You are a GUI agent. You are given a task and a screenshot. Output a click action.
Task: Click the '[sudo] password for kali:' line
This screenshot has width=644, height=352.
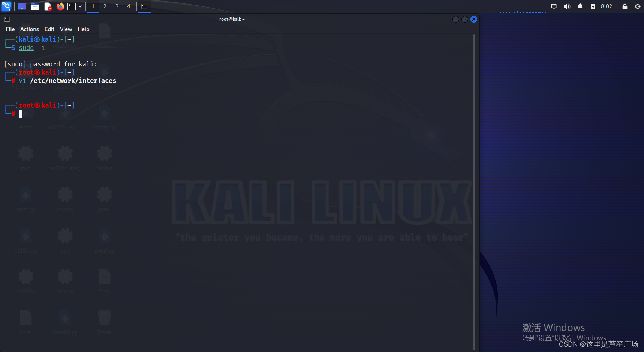pyautogui.click(x=51, y=64)
